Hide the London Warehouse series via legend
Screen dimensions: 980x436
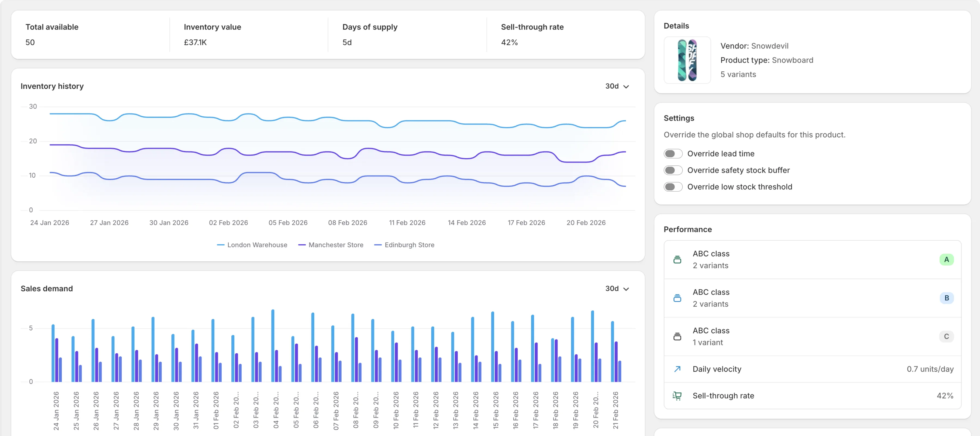click(257, 245)
